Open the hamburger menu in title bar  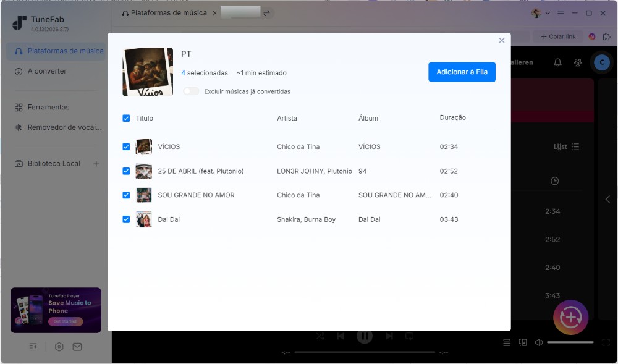tap(561, 13)
